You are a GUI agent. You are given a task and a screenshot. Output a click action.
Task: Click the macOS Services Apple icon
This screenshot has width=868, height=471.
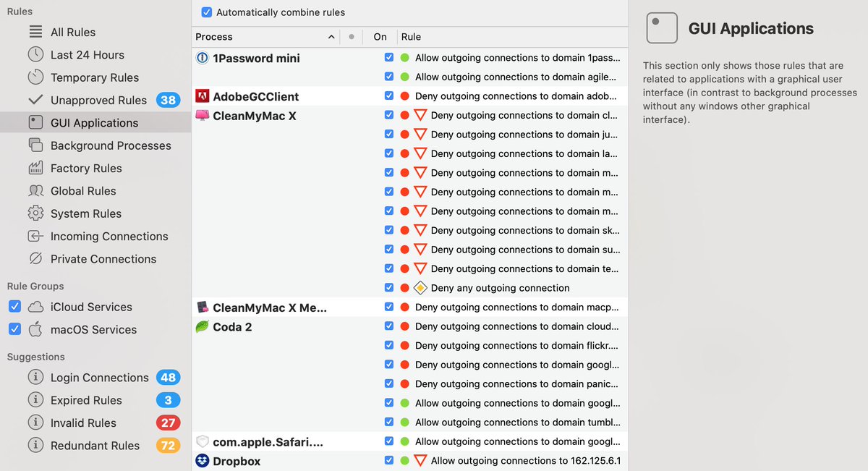coord(35,329)
